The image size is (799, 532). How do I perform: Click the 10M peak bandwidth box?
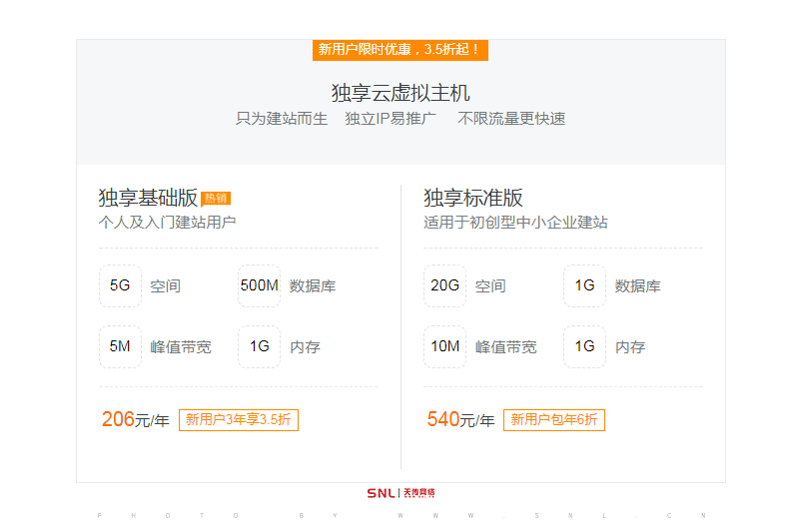point(444,346)
